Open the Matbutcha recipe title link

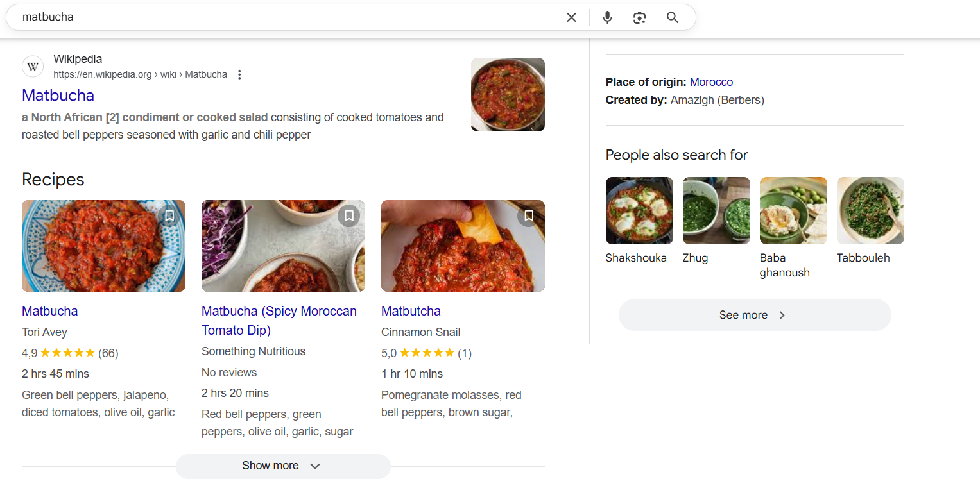(411, 311)
